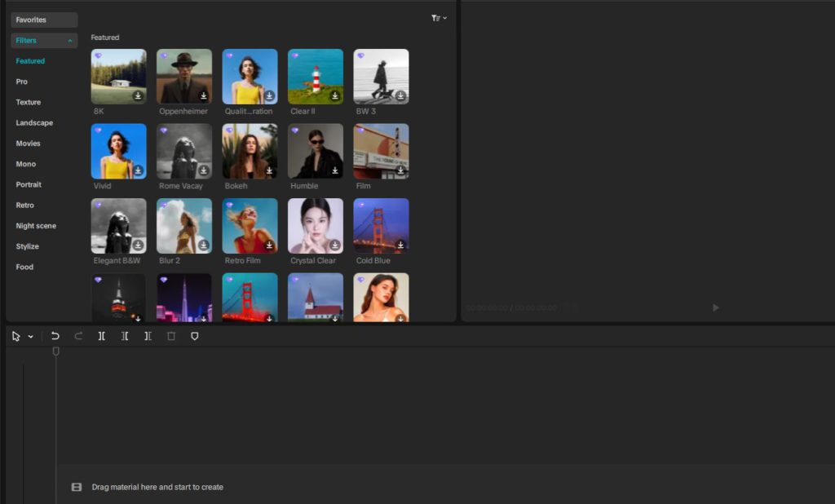This screenshot has width=835, height=504.
Task: Click the Delete left trim icon
Action: coord(125,336)
